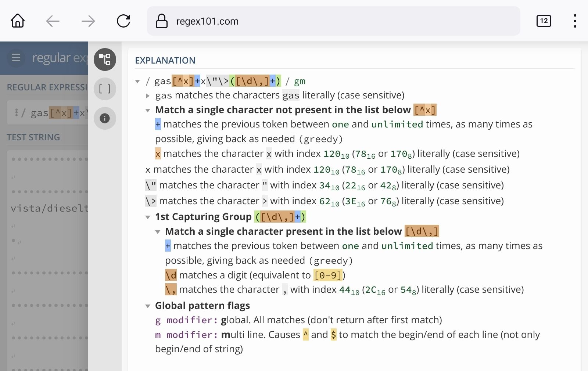
Task: Navigate back in browser history
Action: [x=53, y=21]
